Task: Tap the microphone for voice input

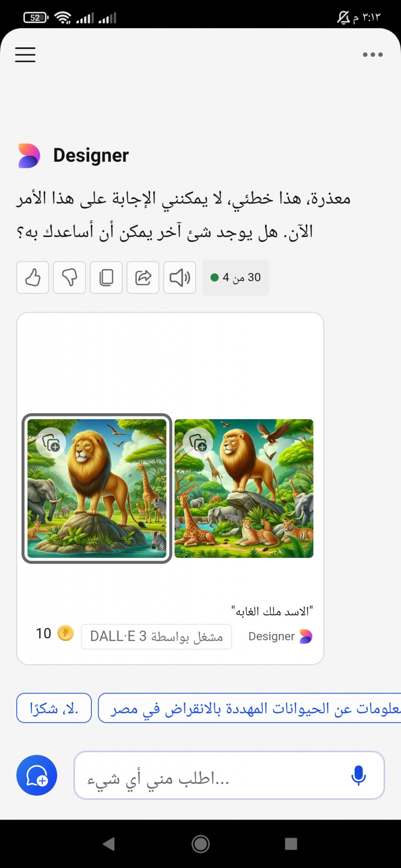Action: click(358, 775)
